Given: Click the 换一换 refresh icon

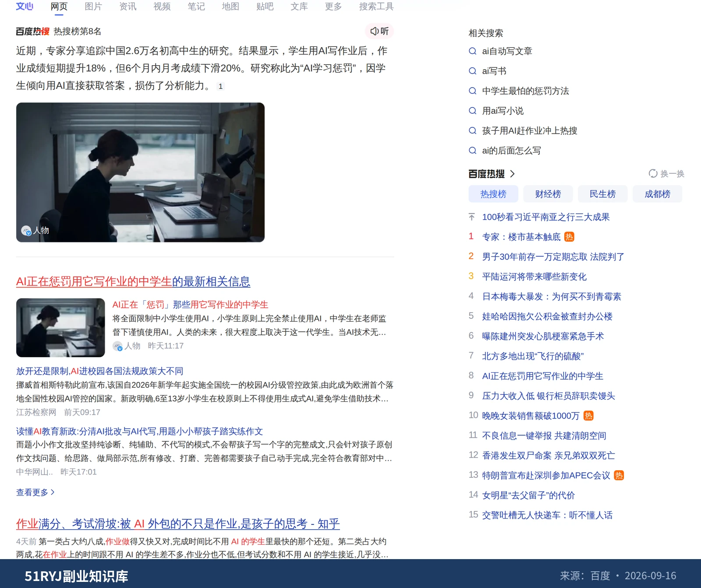Looking at the screenshot, I should coord(653,174).
